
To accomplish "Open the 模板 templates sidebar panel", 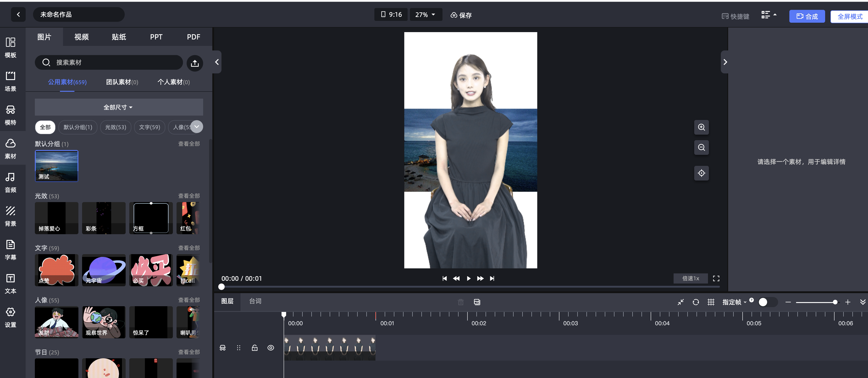I will pyautogui.click(x=11, y=47).
